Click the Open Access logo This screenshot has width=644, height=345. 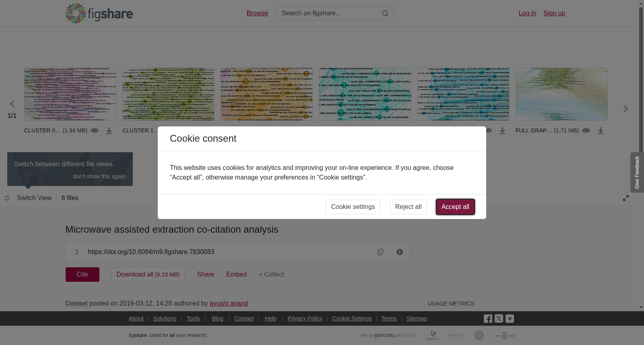(505, 335)
